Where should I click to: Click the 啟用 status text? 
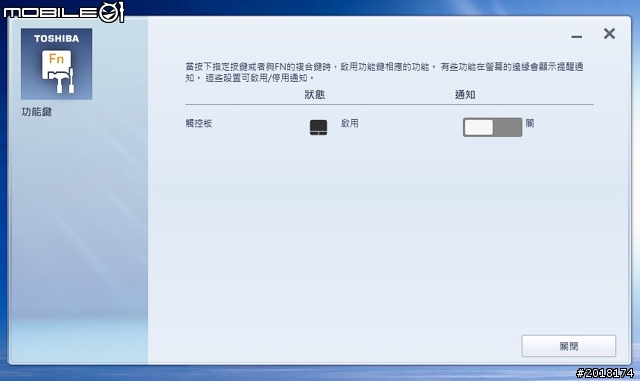[350, 123]
